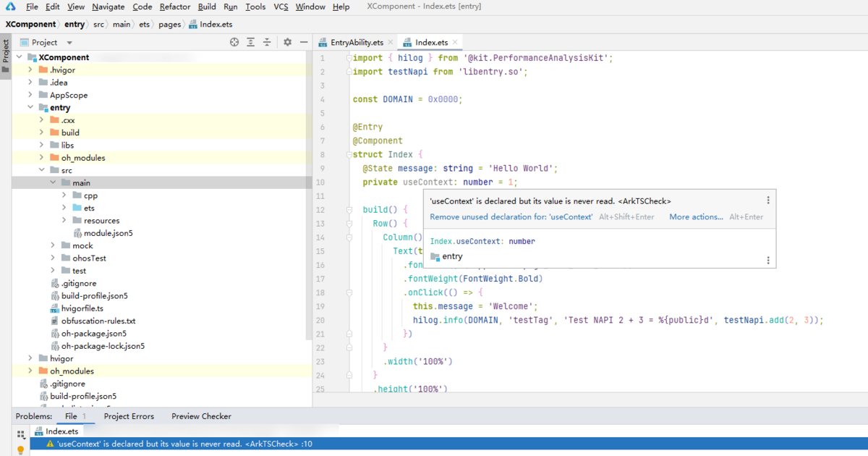Open Project panel settings gear
The image size is (868, 456).
tap(287, 43)
